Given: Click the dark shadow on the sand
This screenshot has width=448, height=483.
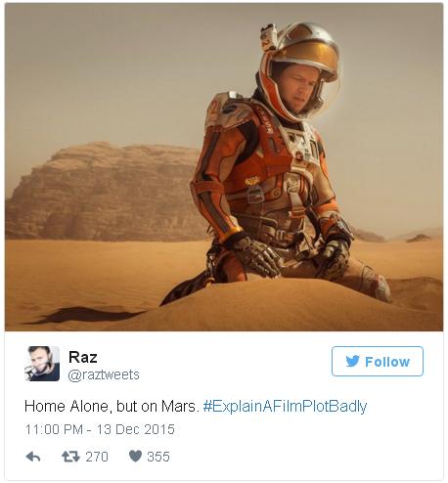Looking at the screenshot, I should pos(85,315).
